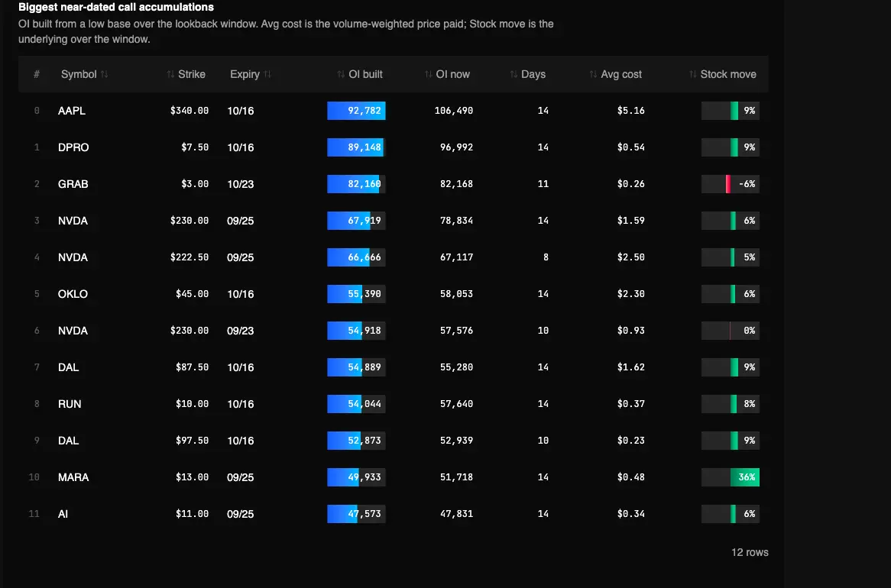Click NVDA in the 09/23 expiry row
Image resolution: width=891 pixels, height=588 pixels.
click(73, 331)
